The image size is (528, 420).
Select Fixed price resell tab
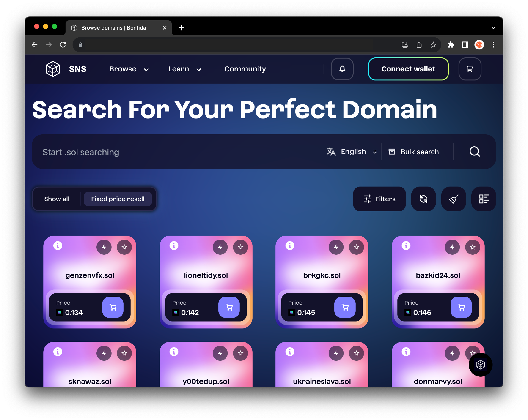tap(118, 199)
